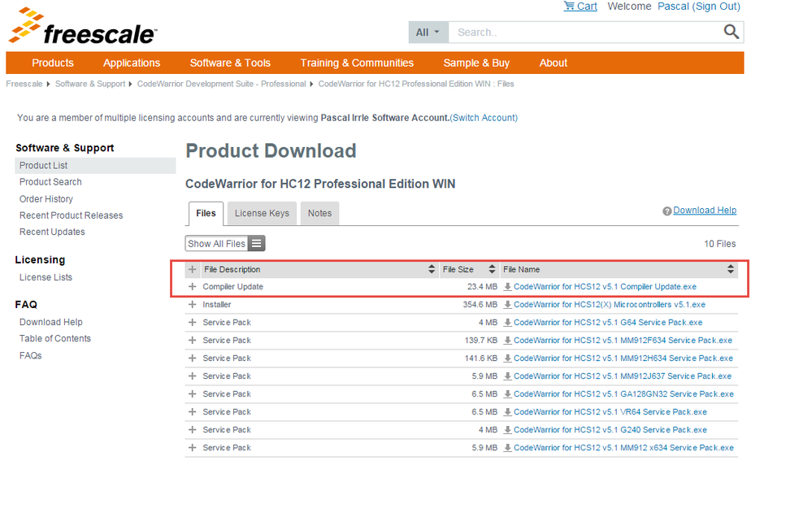Image resolution: width=812 pixels, height=517 pixels.
Task: Open the Software & Tools menu
Action: click(x=230, y=63)
